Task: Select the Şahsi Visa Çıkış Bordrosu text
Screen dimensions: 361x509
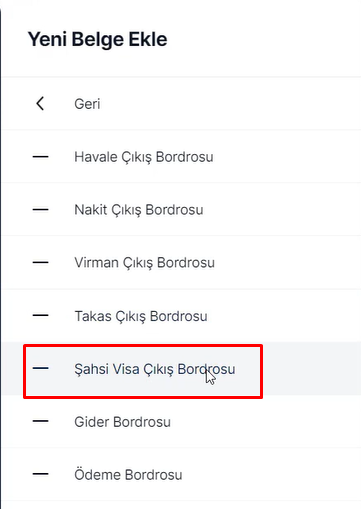Action: point(155,369)
